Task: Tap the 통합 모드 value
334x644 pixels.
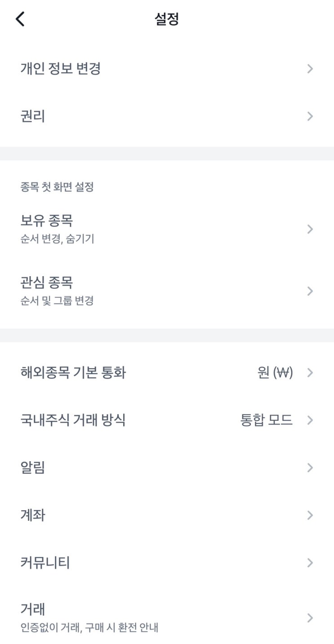Action: (x=267, y=420)
